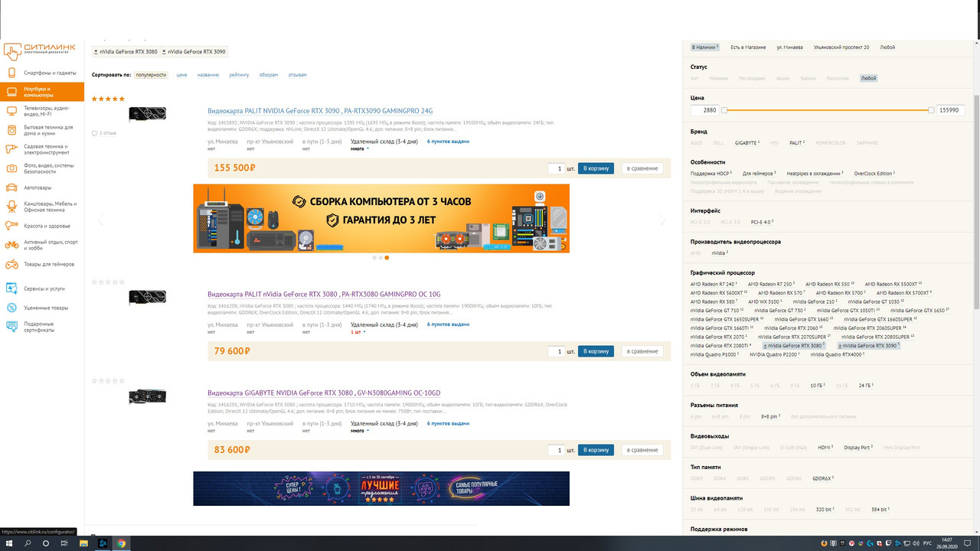The image size is (980, 551).
Task: Toggle Есть в Магазине filter
Action: pos(748,47)
